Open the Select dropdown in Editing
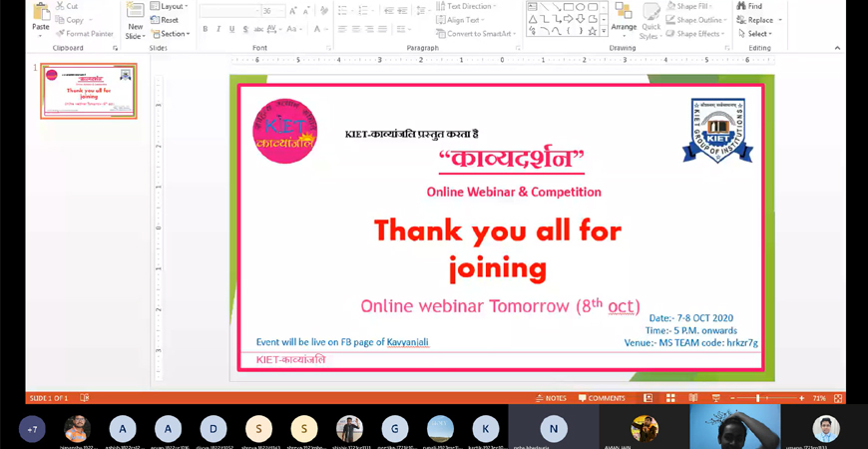 tap(758, 34)
